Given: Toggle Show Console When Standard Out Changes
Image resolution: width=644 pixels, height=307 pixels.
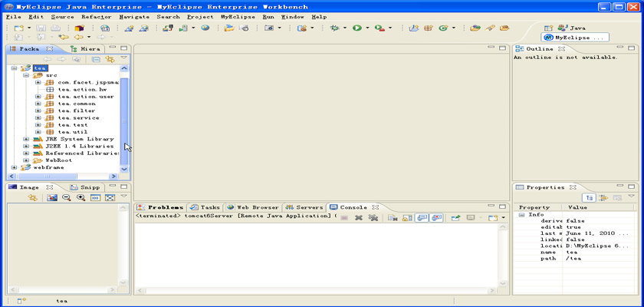Looking at the screenshot, I should coord(422,218).
